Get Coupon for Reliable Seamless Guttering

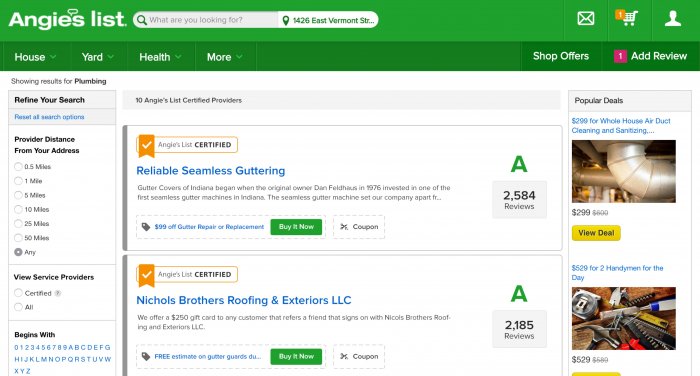[x=359, y=227]
